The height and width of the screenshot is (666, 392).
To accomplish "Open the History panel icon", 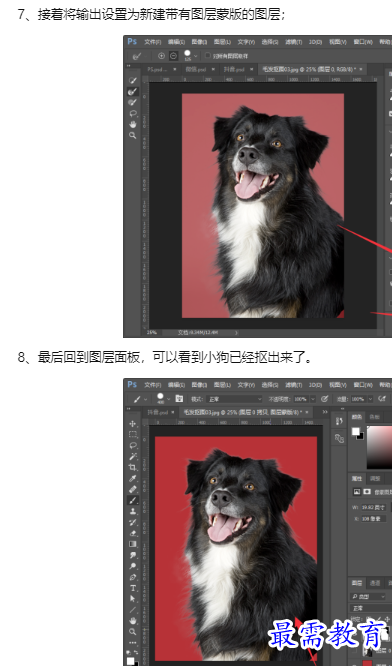I will click(x=339, y=421).
